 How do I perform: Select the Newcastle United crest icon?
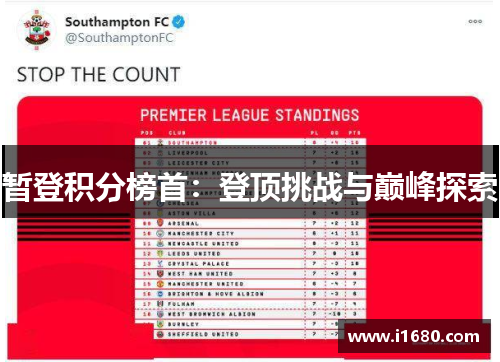(160, 243)
